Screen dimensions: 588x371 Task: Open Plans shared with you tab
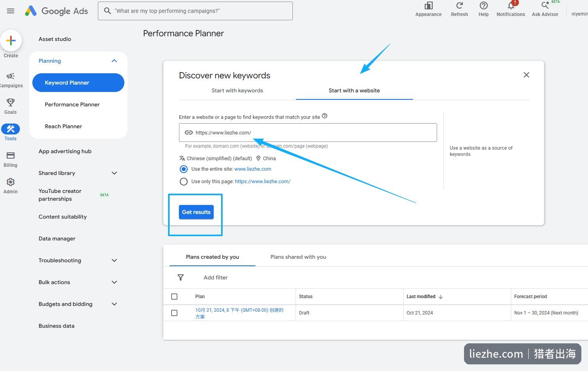click(x=298, y=257)
